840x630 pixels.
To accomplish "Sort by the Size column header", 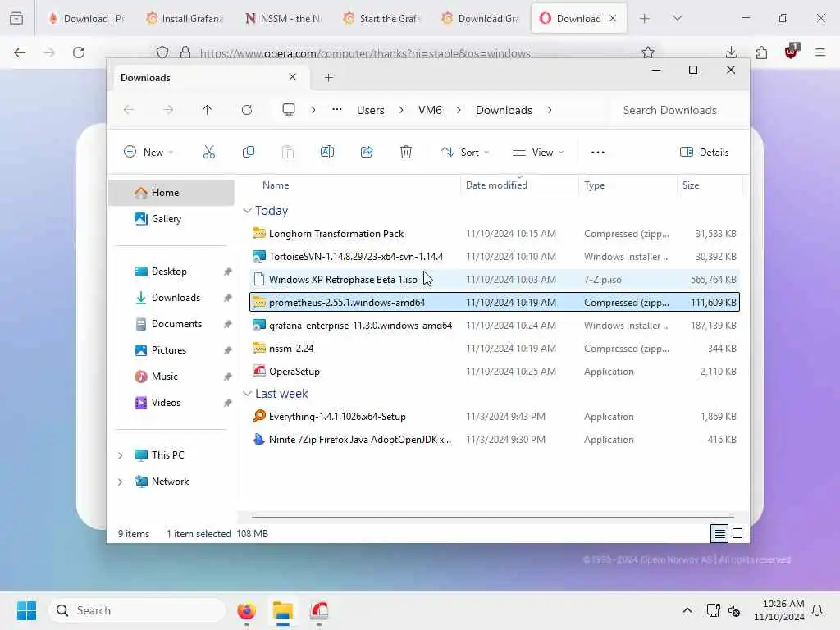I will [x=691, y=185].
